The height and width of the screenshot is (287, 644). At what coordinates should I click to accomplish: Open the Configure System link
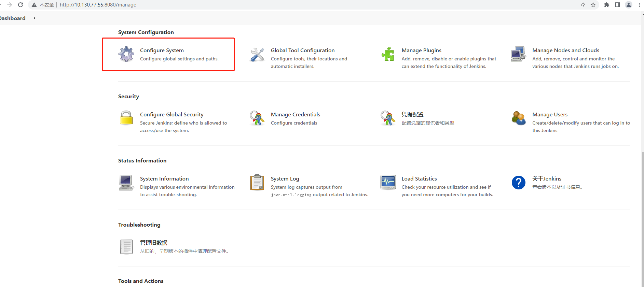click(x=162, y=50)
